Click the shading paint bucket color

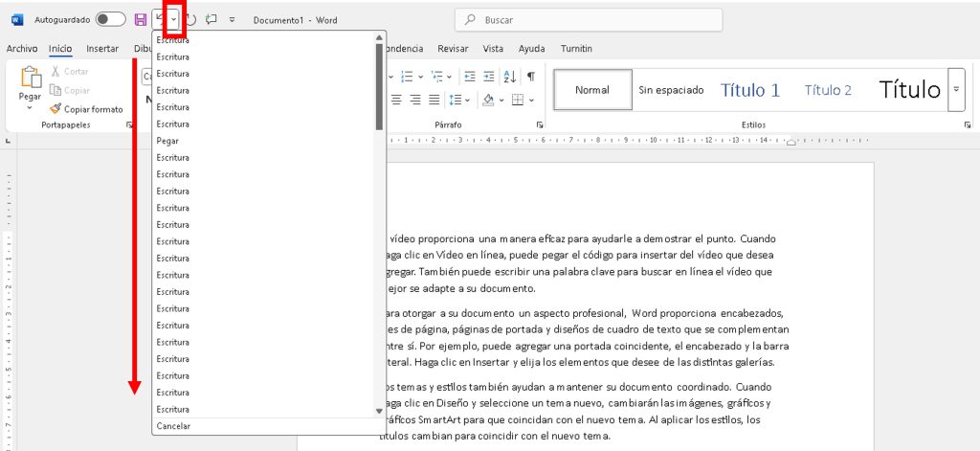pyautogui.click(x=487, y=100)
